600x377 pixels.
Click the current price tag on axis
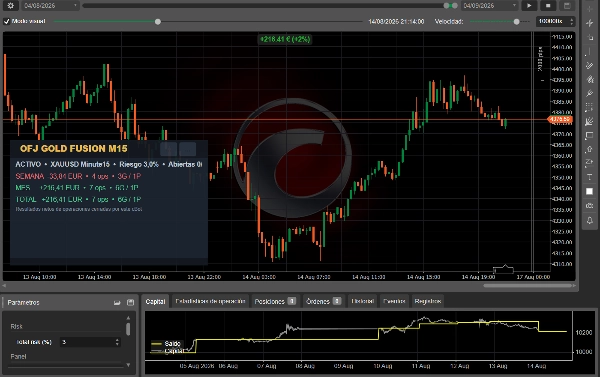(x=560, y=119)
